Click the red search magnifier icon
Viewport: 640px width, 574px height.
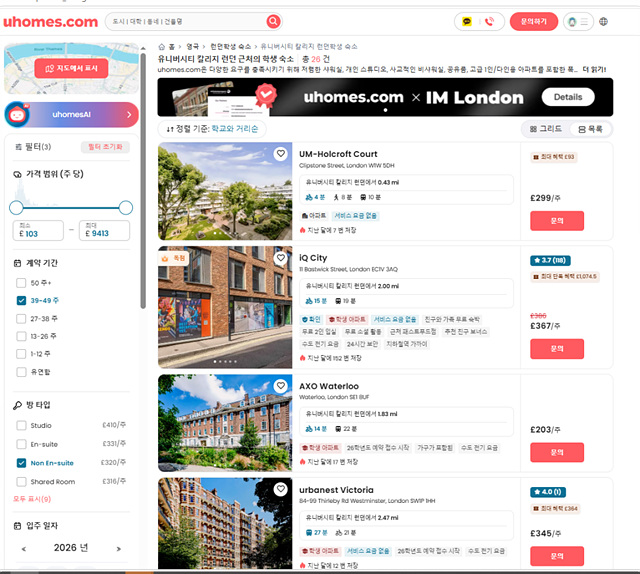[273, 21]
